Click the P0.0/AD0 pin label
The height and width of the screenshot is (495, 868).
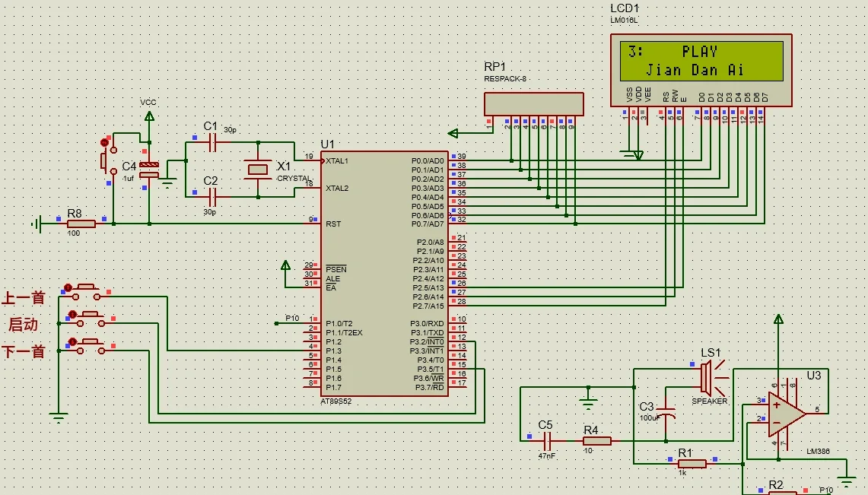click(428, 161)
